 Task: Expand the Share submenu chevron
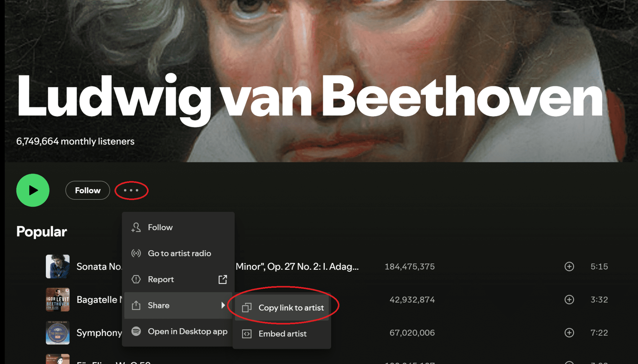point(224,306)
